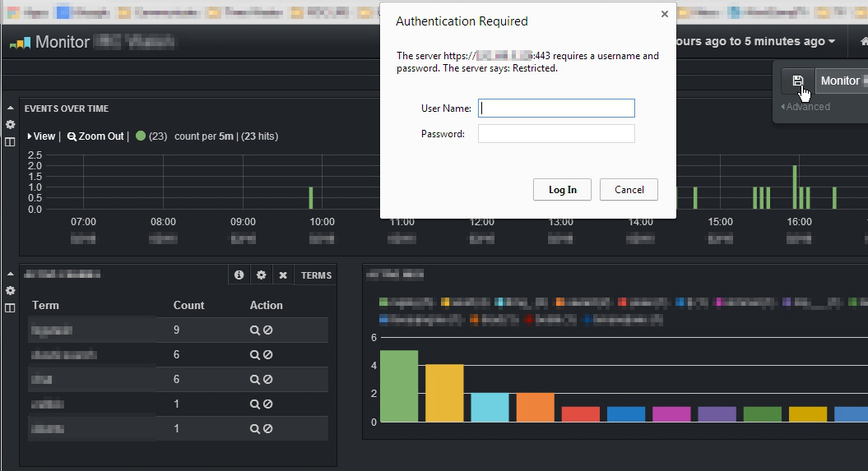Click the yellow bar of value four
This screenshot has height=471, width=868.
(x=444, y=393)
